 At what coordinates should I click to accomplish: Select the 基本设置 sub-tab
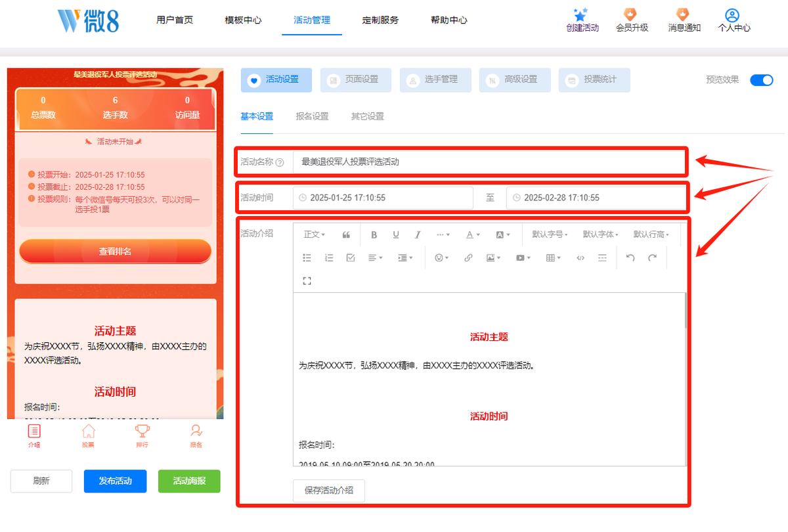click(257, 116)
